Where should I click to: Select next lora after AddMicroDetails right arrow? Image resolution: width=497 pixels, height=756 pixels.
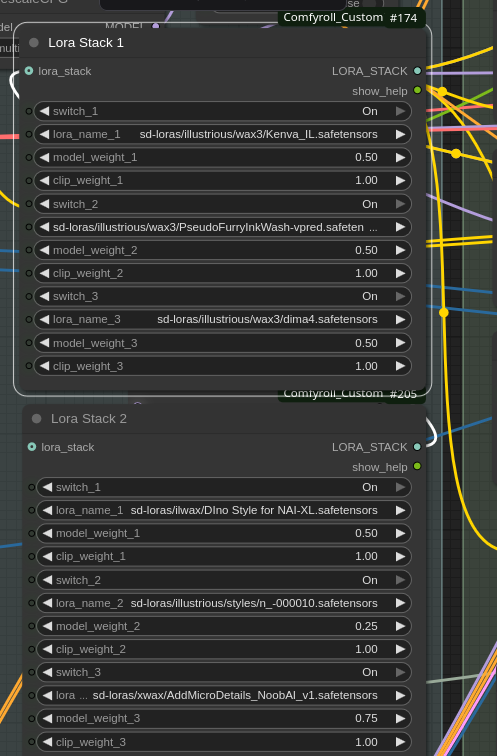coord(401,696)
